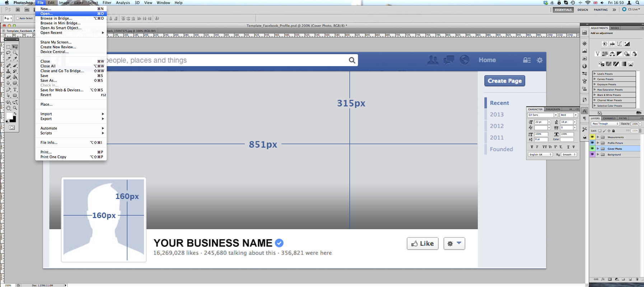Toggle Faux Bold in Character panel
644x287 pixels.
[532, 147]
